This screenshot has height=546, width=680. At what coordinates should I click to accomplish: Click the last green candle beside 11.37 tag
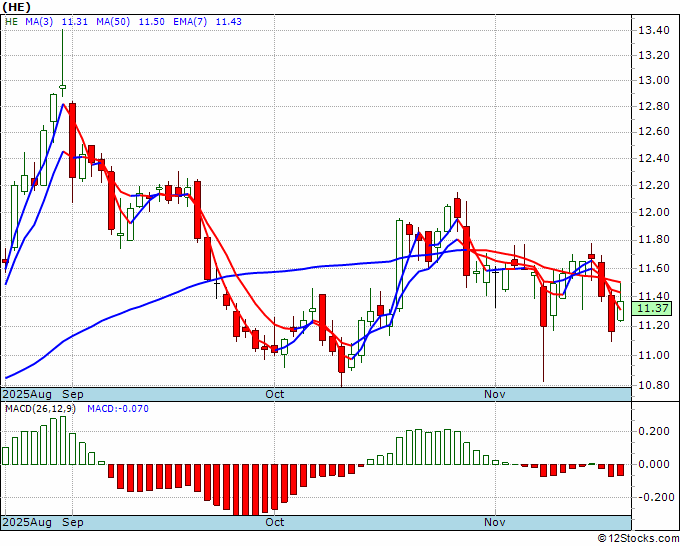(621, 311)
